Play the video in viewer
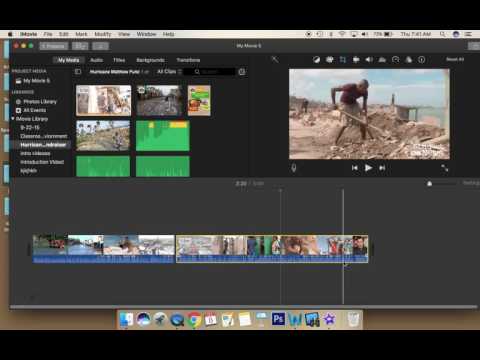The height and width of the screenshot is (360, 480). (368, 168)
